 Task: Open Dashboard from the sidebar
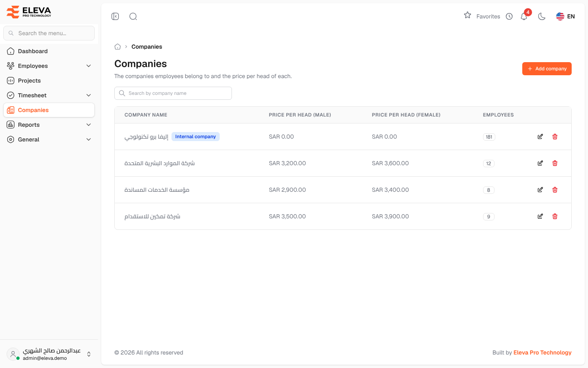(x=49, y=51)
